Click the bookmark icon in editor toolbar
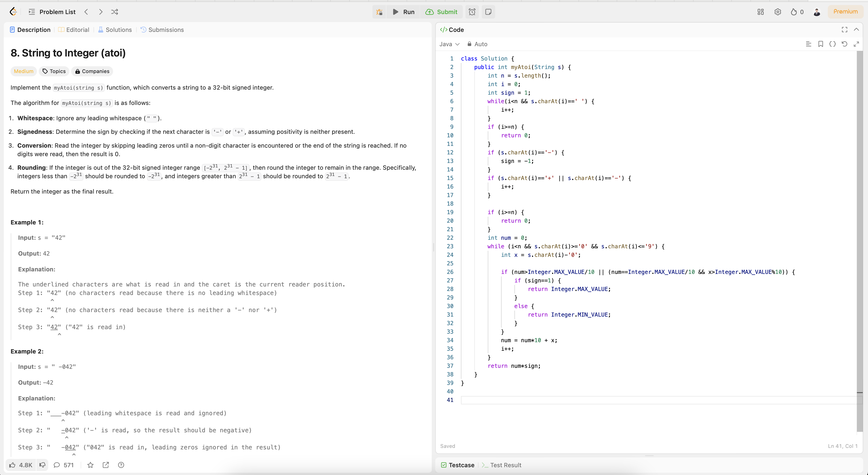 (x=821, y=44)
